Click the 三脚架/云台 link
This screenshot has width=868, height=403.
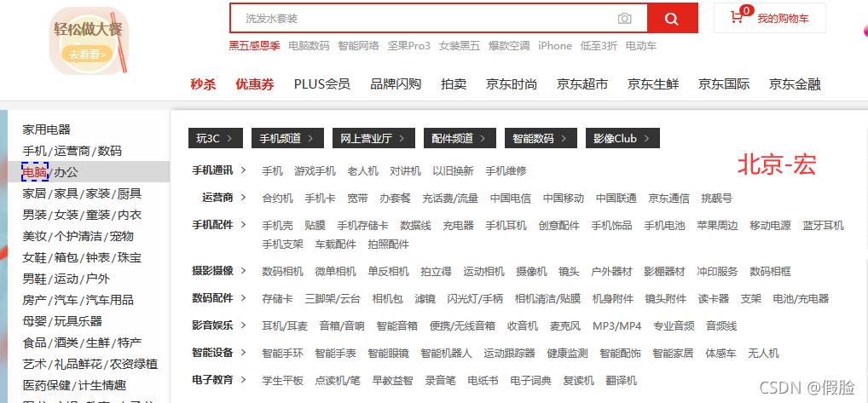[x=333, y=298]
